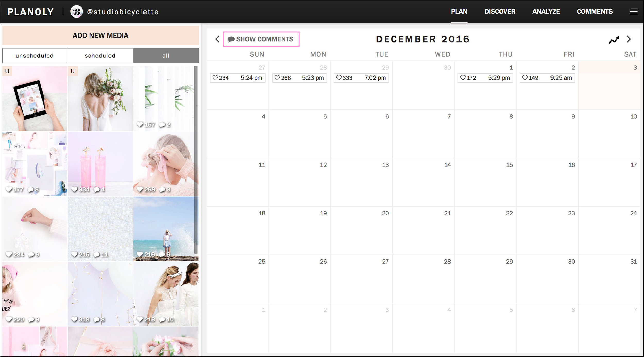Select the pearls thumbnail with 215 likes
The width and height of the screenshot is (644, 357).
click(x=100, y=229)
